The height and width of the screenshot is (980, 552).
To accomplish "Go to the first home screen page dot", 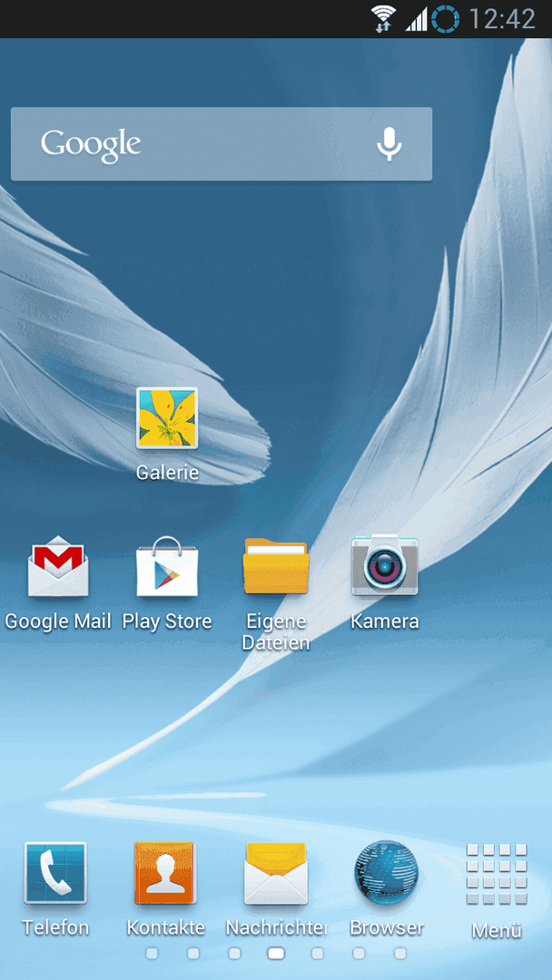I will (x=152, y=953).
